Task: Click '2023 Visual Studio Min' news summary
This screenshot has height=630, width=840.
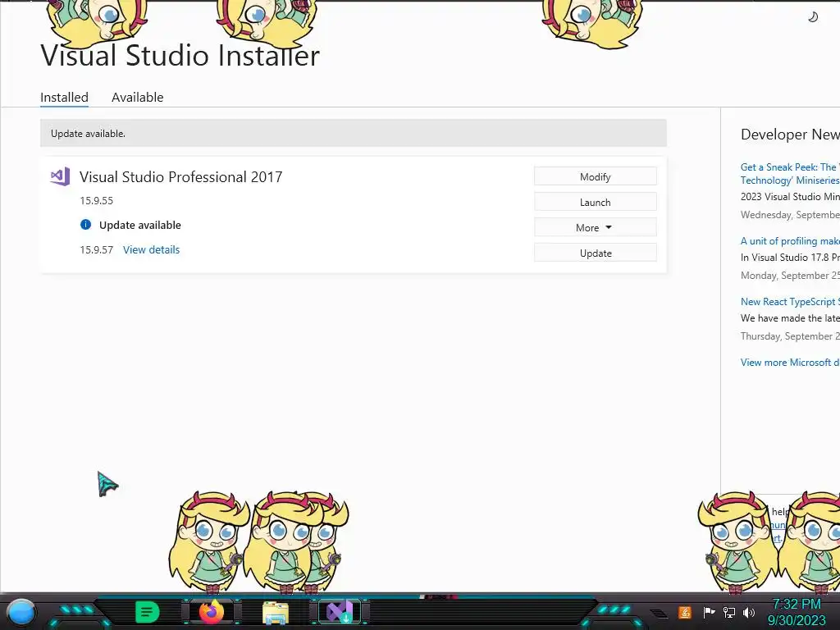Action: tap(790, 197)
